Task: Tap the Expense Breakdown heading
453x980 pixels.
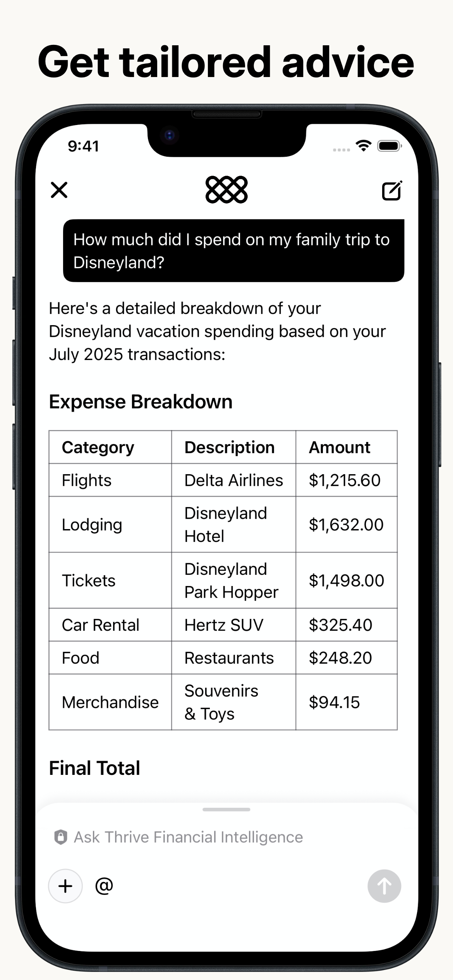Action: pyautogui.click(x=141, y=401)
